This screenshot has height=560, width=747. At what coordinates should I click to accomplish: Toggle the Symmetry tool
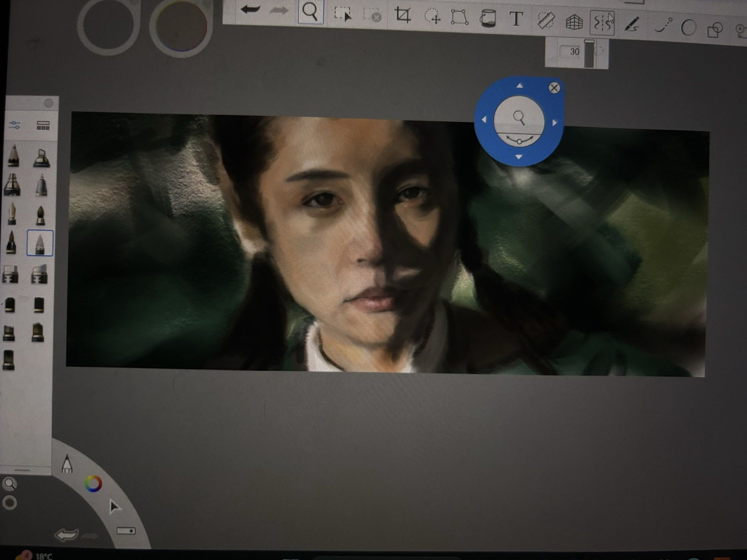602,23
